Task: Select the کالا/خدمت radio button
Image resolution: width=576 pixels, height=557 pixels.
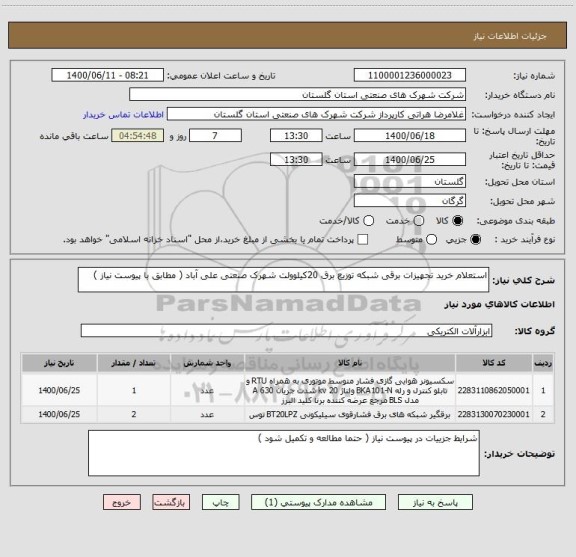Action: [x=368, y=221]
